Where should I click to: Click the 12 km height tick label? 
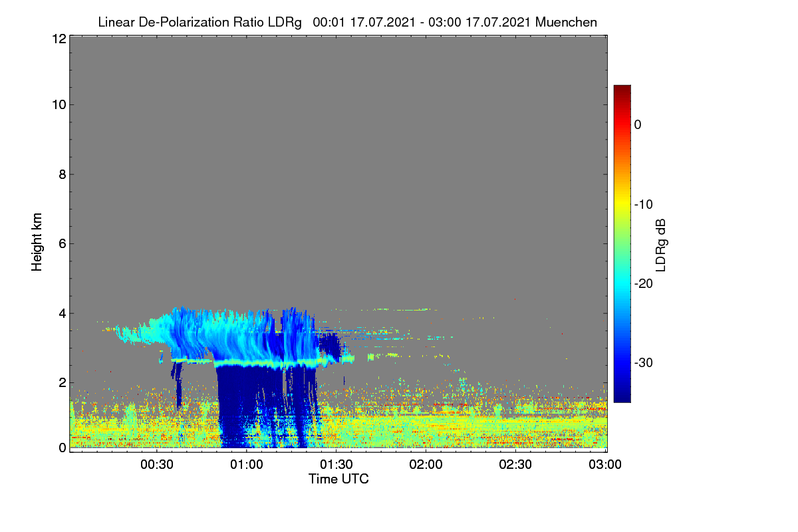pyautogui.click(x=58, y=39)
